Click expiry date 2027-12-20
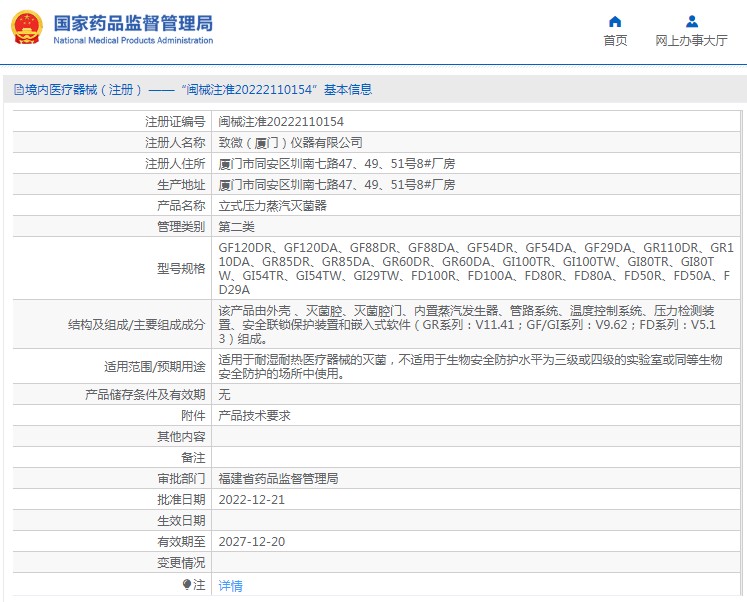The image size is (747, 602). (x=252, y=542)
